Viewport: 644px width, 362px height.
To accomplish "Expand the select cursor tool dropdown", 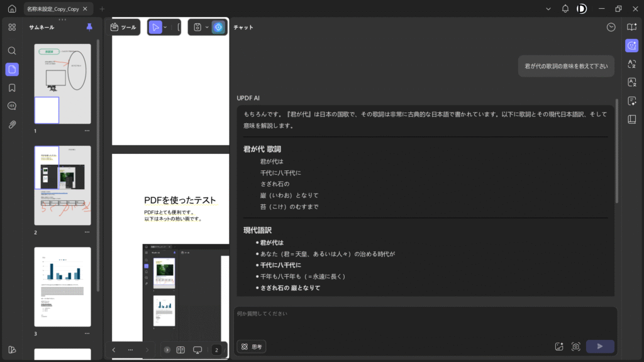I will click(165, 27).
